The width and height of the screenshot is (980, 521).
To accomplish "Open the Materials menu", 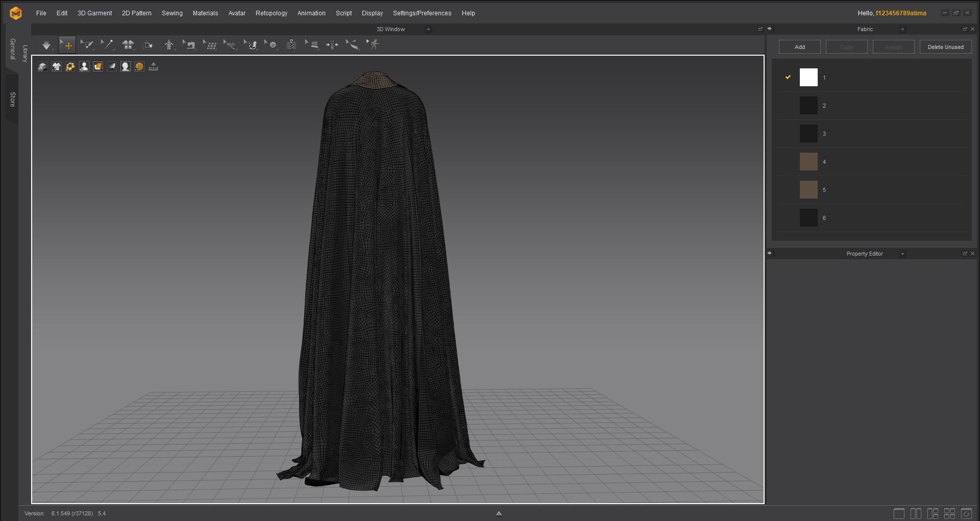I will (205, 13).
